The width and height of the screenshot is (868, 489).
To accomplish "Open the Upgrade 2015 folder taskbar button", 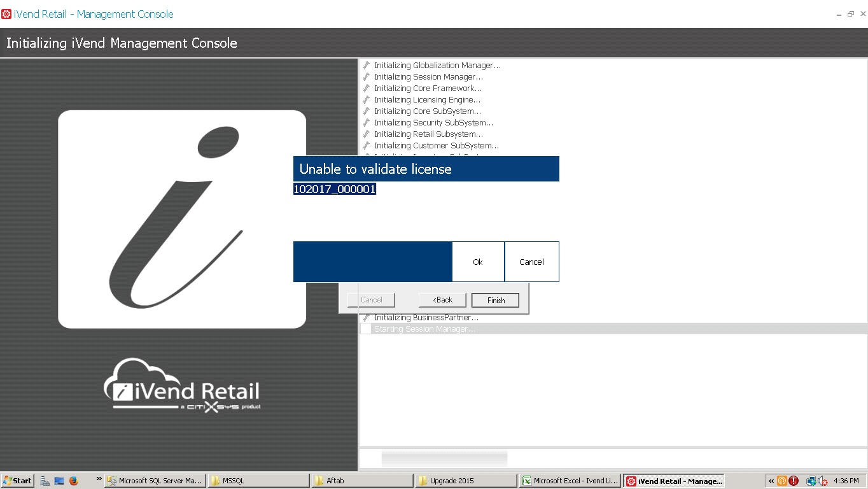I will [x=466, y=481].
